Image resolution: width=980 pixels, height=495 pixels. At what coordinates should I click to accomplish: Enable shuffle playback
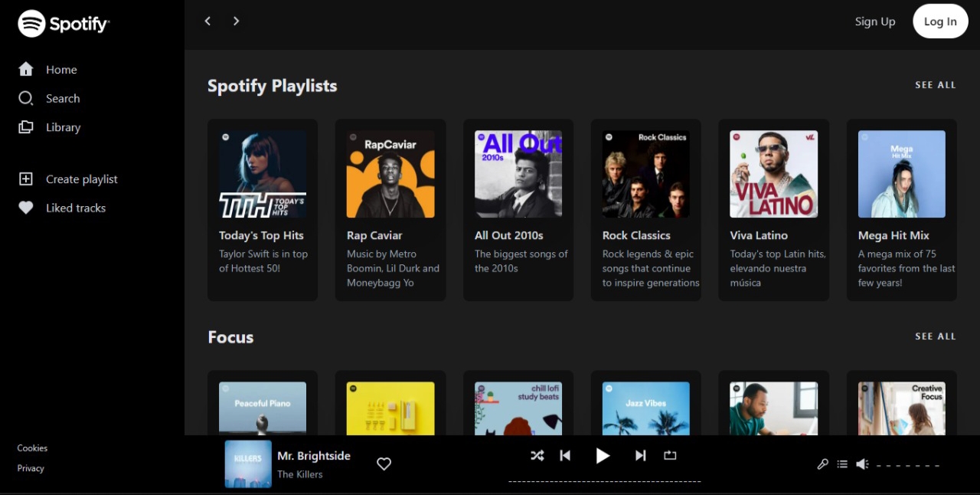537,455
